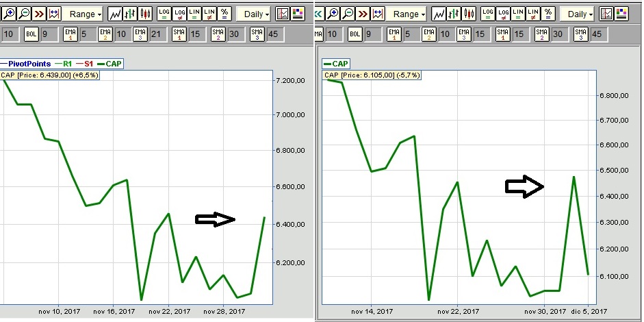Click CAP price label 6.439,00 in left chart
Viewport: 644px width, 322px height.
[x=50, y=75]
